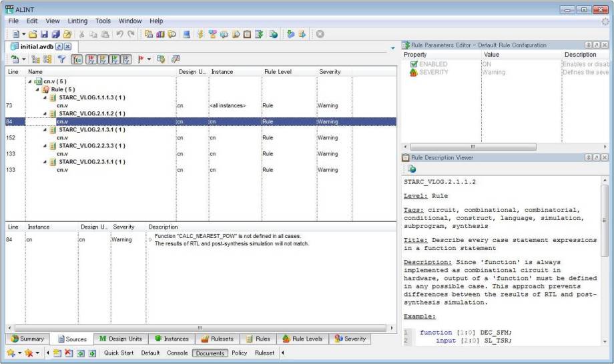Click the Redo arrow icon

[x=131, y=35]
